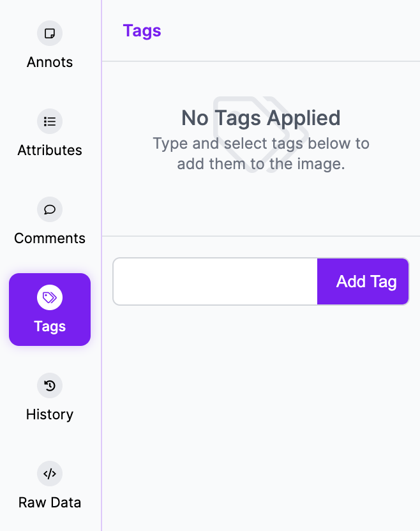Image resolution: width=420 pixels, height=531 pixels.
Task: Click the faded tags placeholder icon
Action: (261, 135)
